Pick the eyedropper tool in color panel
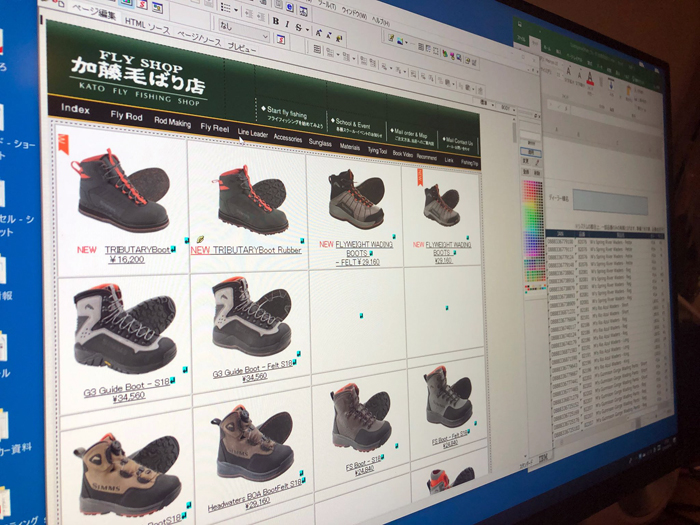Viewport: 700px width, 525px height. (x=538, y=162)
